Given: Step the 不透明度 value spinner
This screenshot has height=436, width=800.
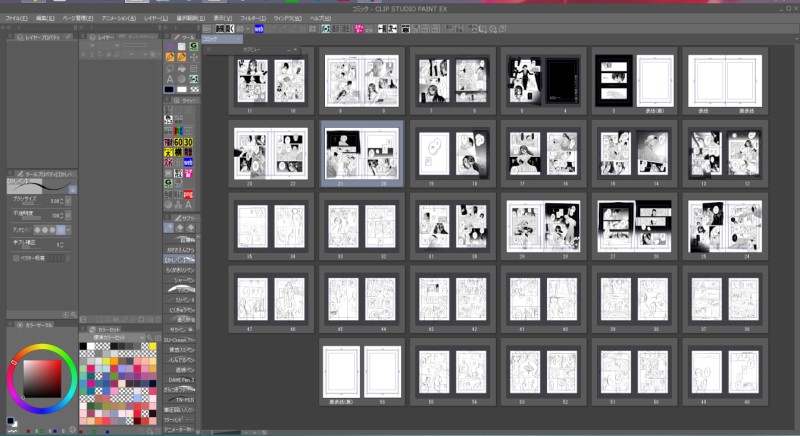Looking at the screenshot, I should coord(62,215).
